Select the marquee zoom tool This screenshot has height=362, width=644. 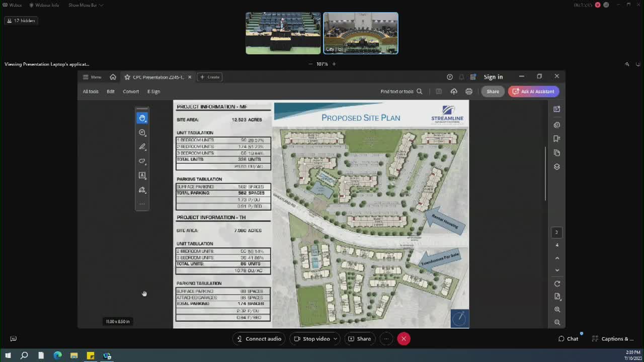click(142, 133)
